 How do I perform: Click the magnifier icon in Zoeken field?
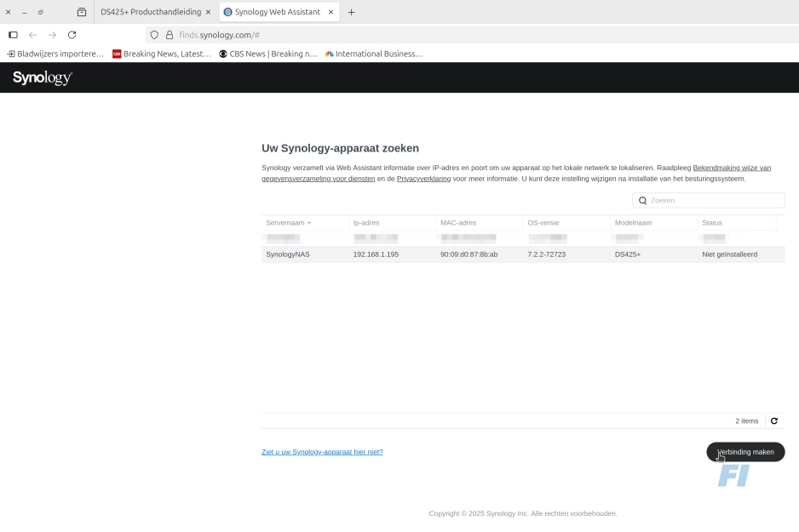coord(642,201)
